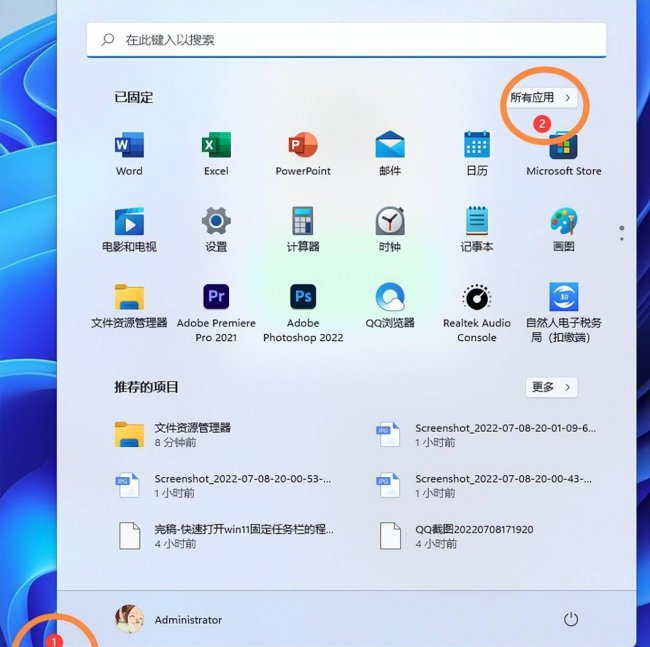
Task: Open Screenshot_2022-07-08-20-01-09 file
Action: click(486, 434)
